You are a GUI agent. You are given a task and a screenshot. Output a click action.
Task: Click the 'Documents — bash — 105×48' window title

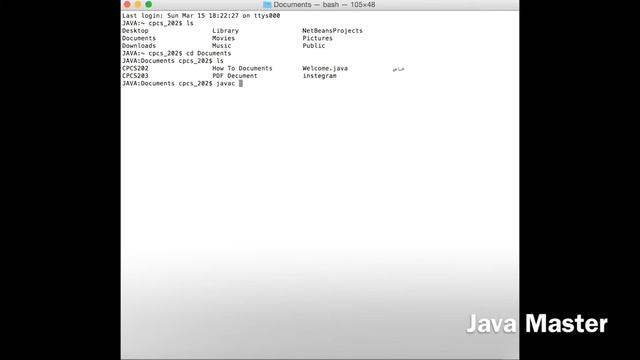click(324, 4)
